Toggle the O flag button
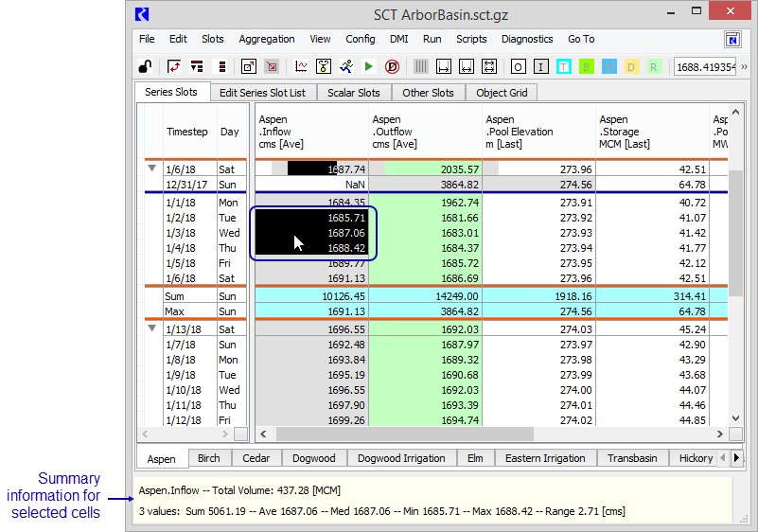 [x=518, y=66]
